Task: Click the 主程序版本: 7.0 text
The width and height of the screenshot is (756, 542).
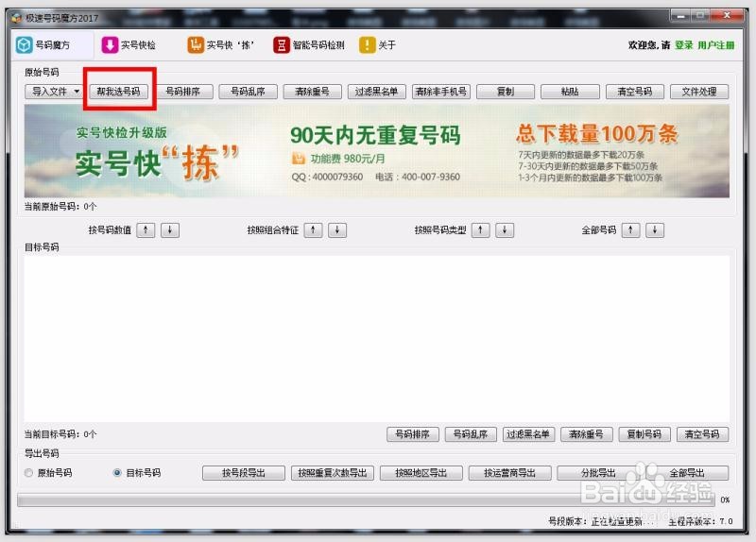Action: 700,521
